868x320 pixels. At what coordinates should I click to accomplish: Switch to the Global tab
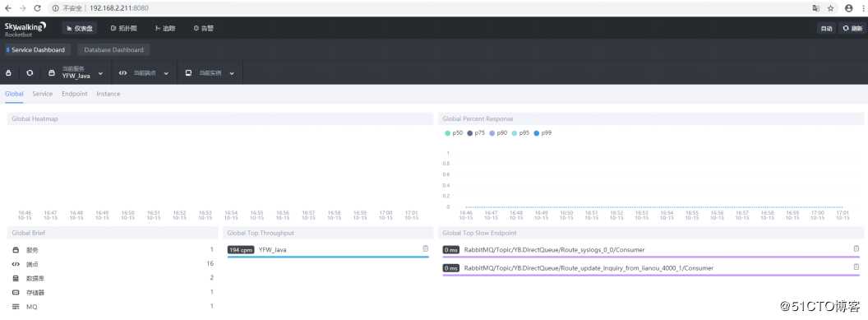(15, 94)
